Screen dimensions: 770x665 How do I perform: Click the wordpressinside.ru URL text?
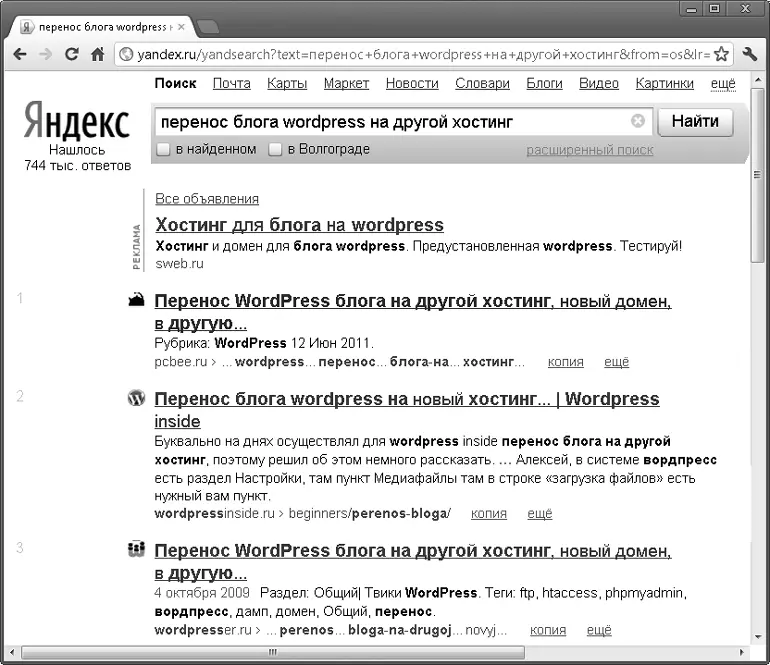point(302,514)
